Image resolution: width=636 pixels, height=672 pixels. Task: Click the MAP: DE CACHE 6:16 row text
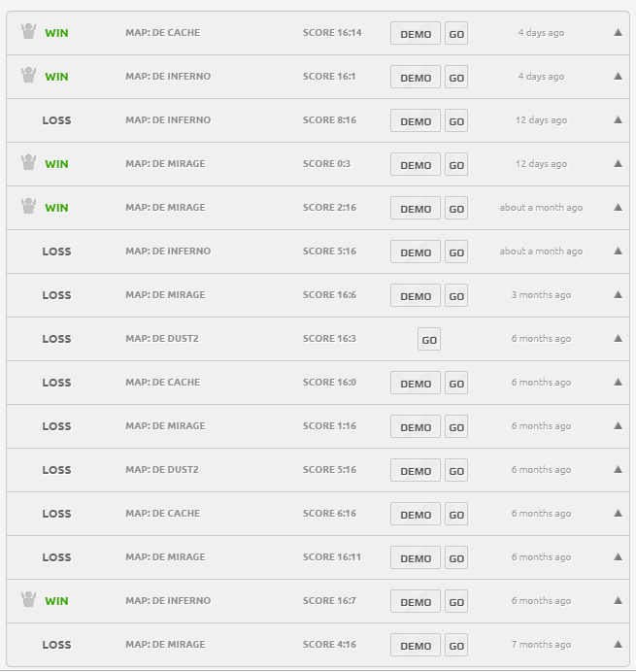tap(162, 514)
